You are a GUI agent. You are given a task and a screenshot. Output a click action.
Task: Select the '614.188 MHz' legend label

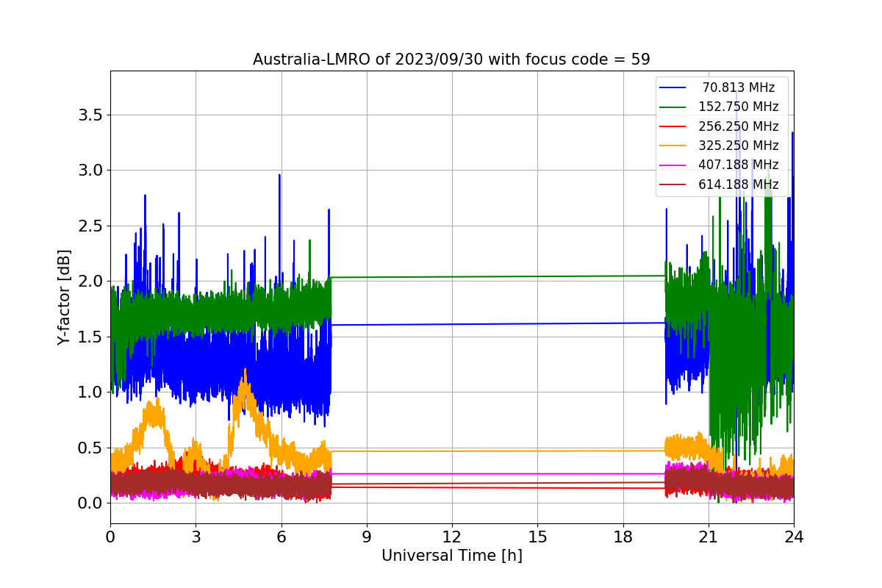tap(739, 184)
